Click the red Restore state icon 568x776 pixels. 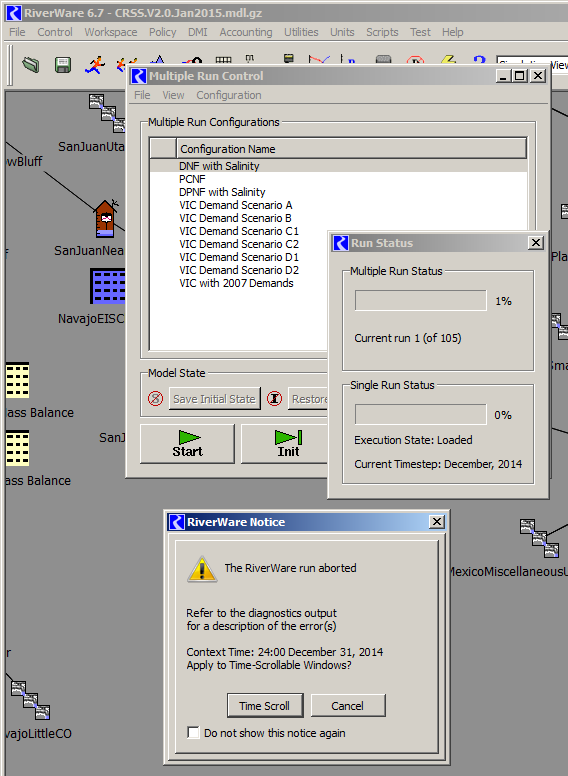pos(275,398)
